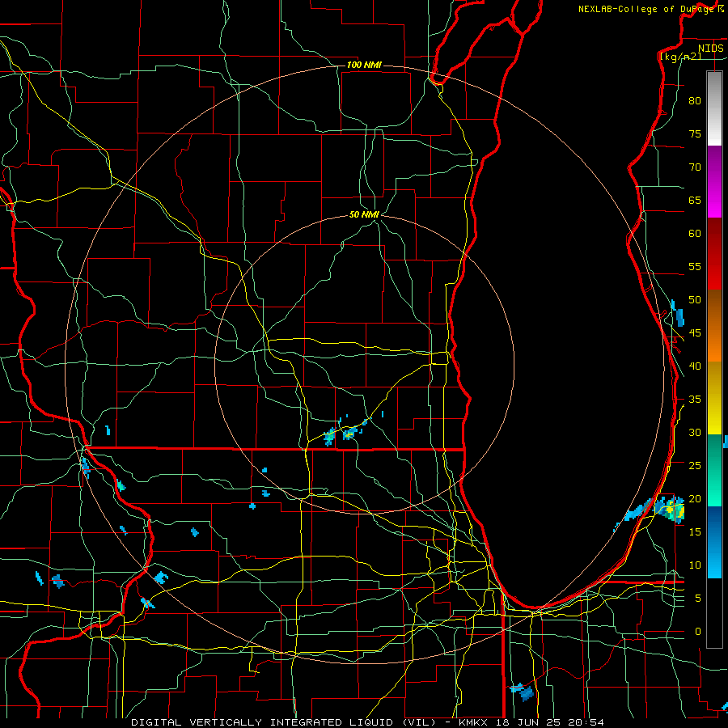Click the 45 value on the color scale
Image resolution: width=728 pixels, height=728 pixels.
[695, 333]
